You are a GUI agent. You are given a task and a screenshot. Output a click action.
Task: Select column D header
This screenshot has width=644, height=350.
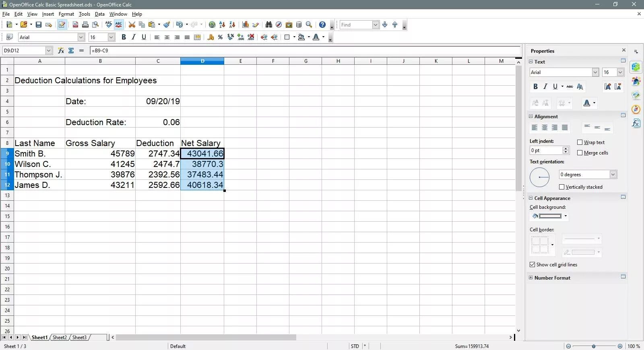202,61
